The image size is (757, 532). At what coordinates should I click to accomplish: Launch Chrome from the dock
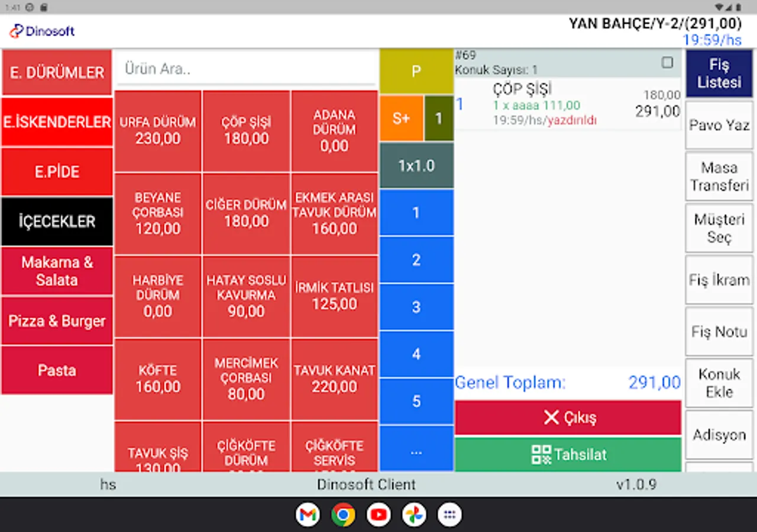(x=343, y=514)
